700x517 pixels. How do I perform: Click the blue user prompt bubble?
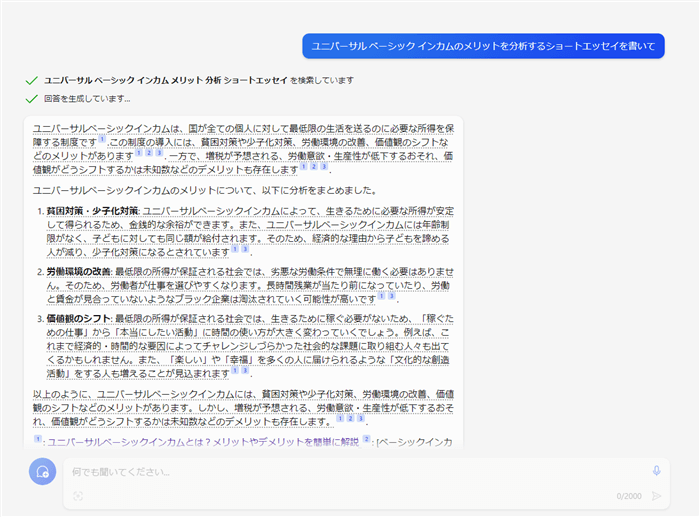[x=483, y=46]
